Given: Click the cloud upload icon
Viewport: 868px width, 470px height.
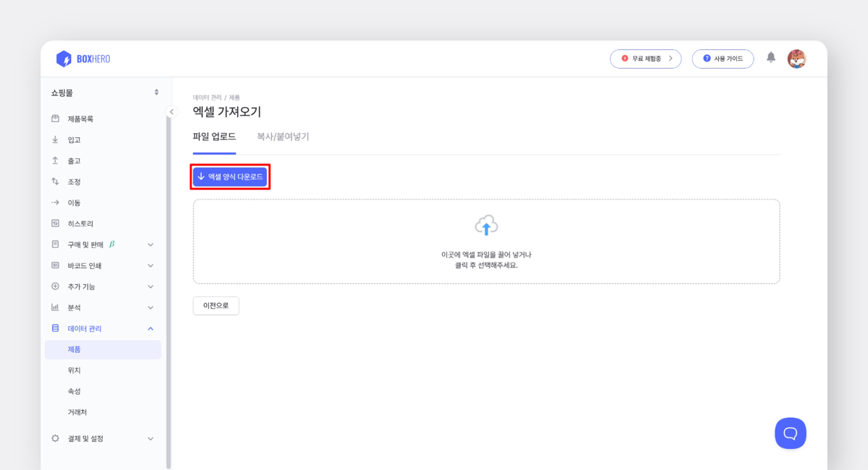Looking at the screenshot, I should coord(486,226).
